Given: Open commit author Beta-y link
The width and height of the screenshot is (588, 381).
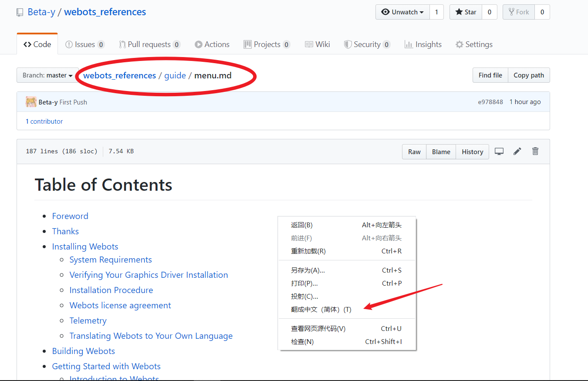Looking at the screenshot, I should click(48, 102).
